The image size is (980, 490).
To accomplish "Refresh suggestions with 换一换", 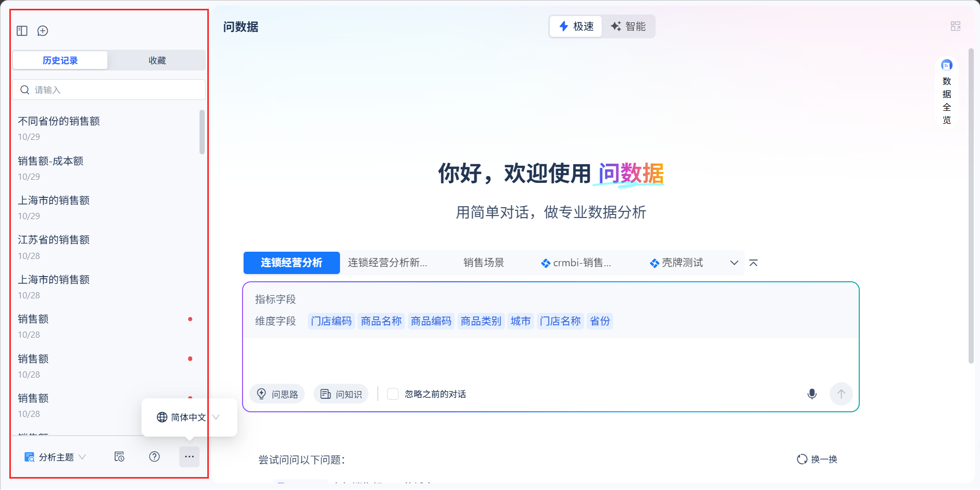I will coord(817,459).
